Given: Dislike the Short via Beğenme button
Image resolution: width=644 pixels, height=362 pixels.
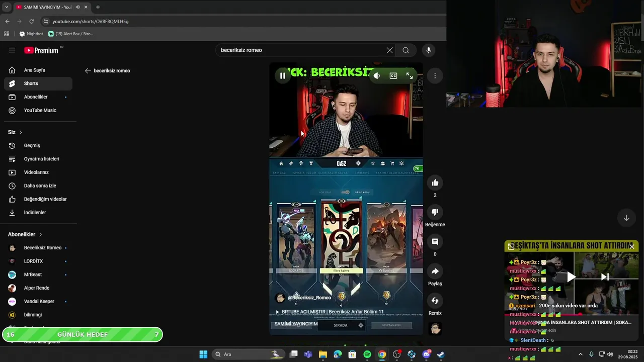Looking at the screenshot, I should point(435,212).
